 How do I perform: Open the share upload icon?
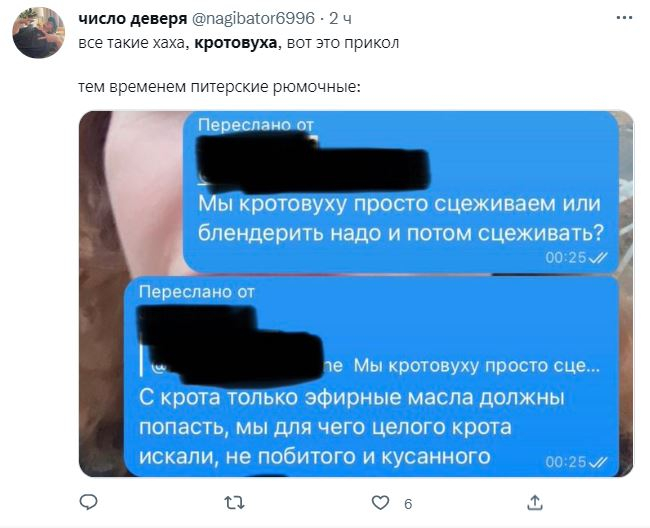click(535, 503)
